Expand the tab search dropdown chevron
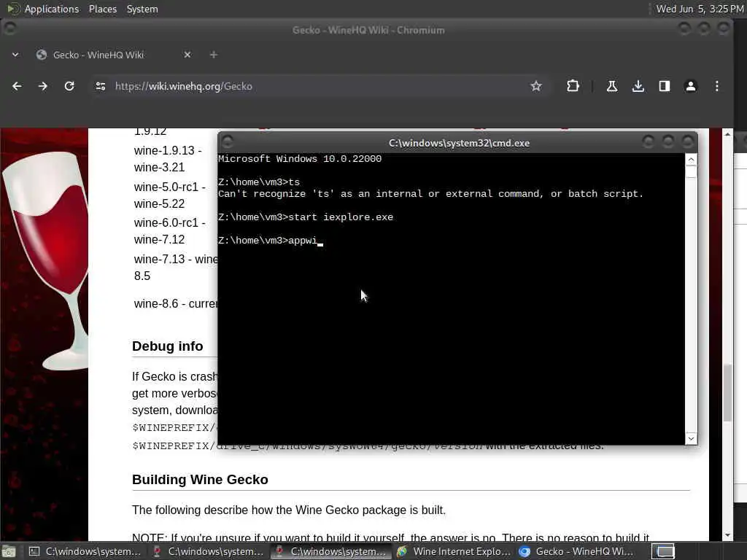The width and height of the screenshot is (747, 560). coord(15,55)
